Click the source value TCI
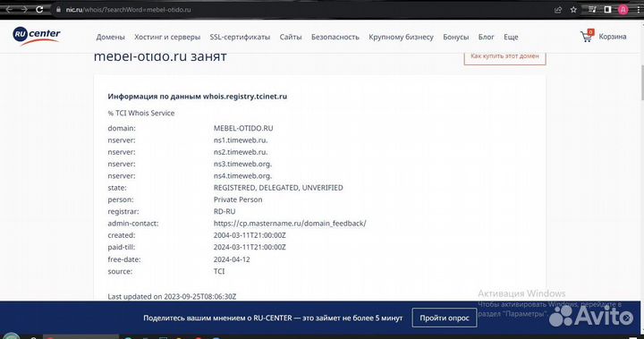644x339 pixels. click(219, 272)
